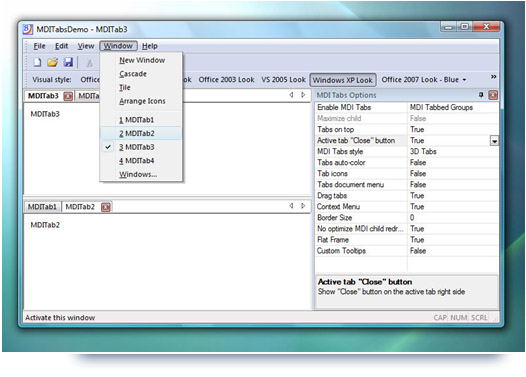The width and height of the screenshot is (526, 377).
Task: Click the status bar resize grip
Action: (496, 318)
